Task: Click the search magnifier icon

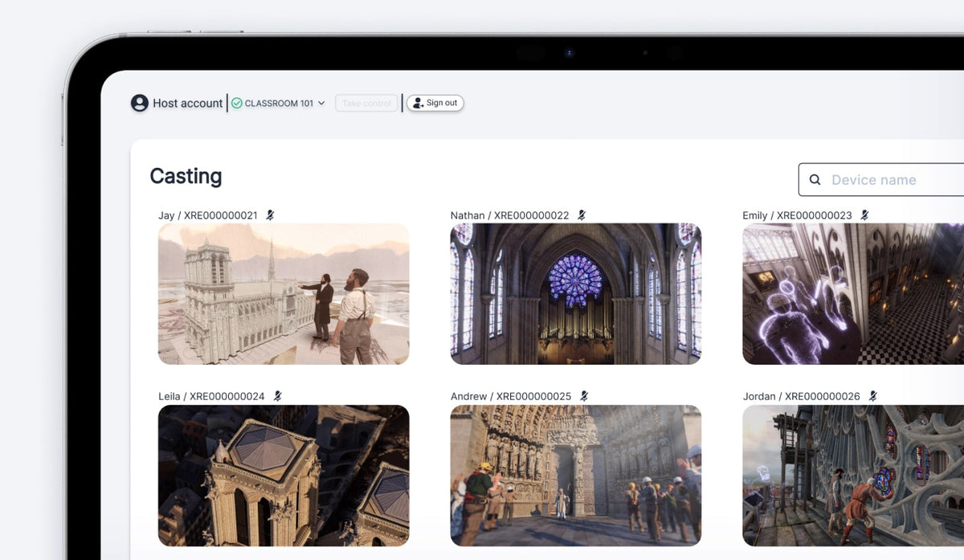Action: pos(815,180)
